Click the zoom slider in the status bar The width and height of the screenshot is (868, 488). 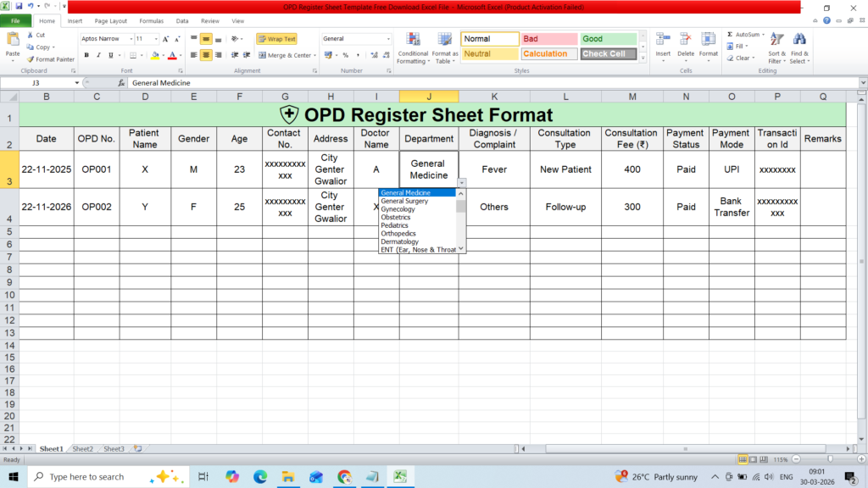[x=830, y=459]
